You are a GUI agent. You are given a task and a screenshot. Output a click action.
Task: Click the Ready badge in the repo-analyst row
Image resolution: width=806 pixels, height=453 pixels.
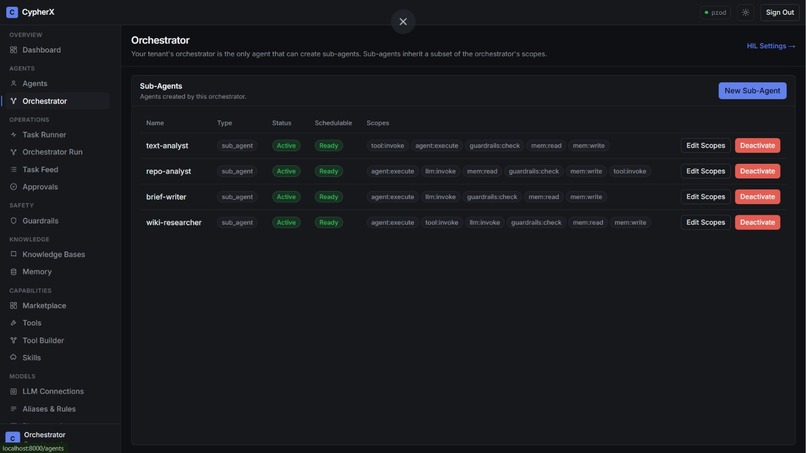click(x=328, y=171)
